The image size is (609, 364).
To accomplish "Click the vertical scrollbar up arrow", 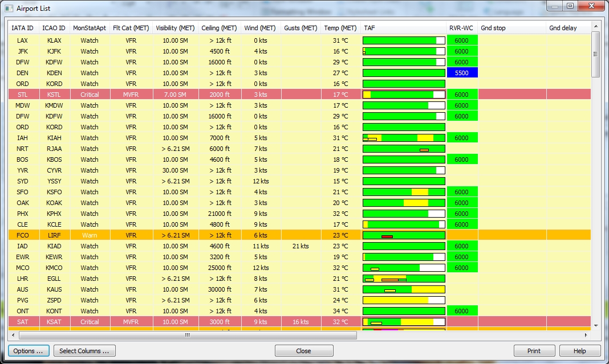I will point(596,26).
